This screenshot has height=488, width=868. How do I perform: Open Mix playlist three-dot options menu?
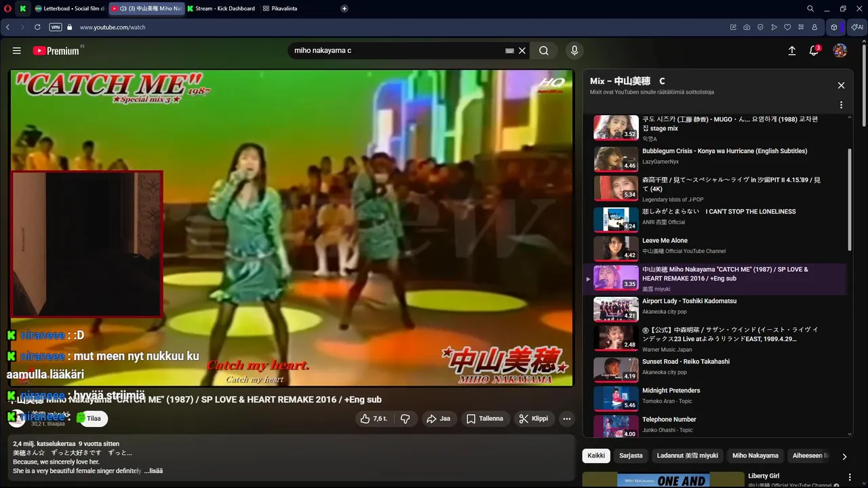coord(841,105)
